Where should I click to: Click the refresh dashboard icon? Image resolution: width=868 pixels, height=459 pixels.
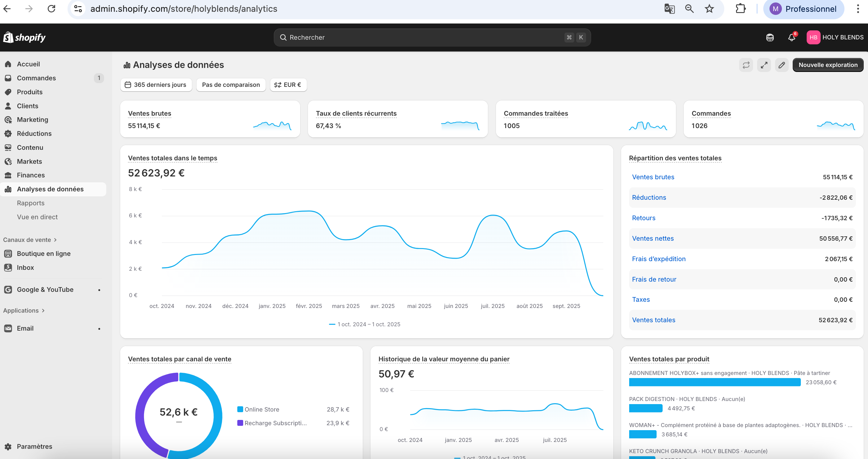pyautogui.click(x=746, y=65)
